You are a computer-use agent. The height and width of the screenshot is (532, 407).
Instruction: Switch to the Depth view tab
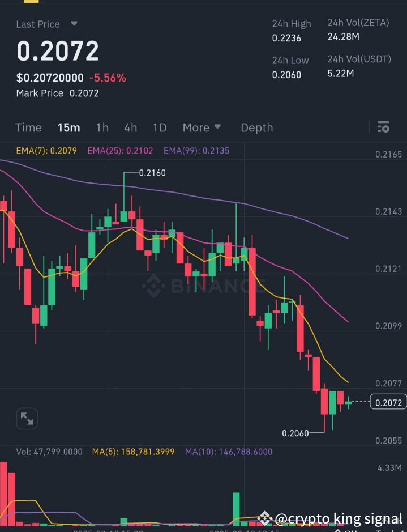click(x=257, y=127)
